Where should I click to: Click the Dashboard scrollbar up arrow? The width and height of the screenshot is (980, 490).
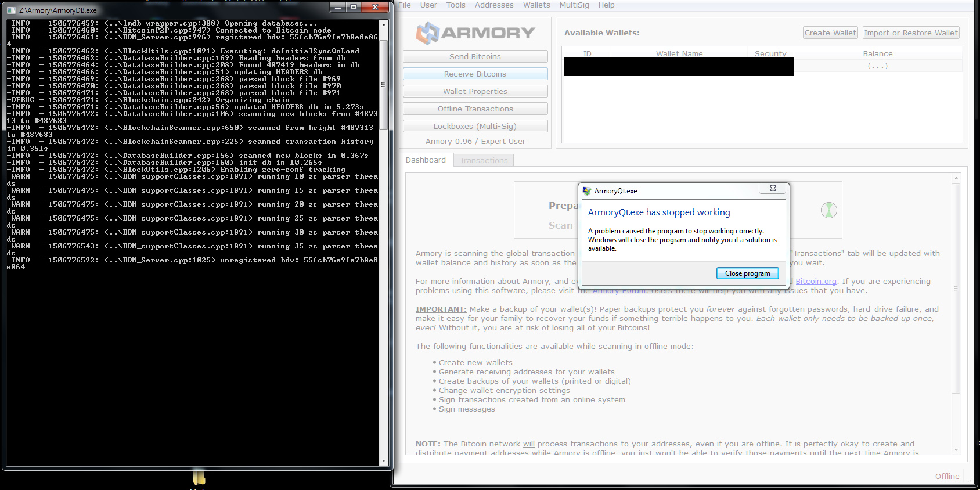956,178
